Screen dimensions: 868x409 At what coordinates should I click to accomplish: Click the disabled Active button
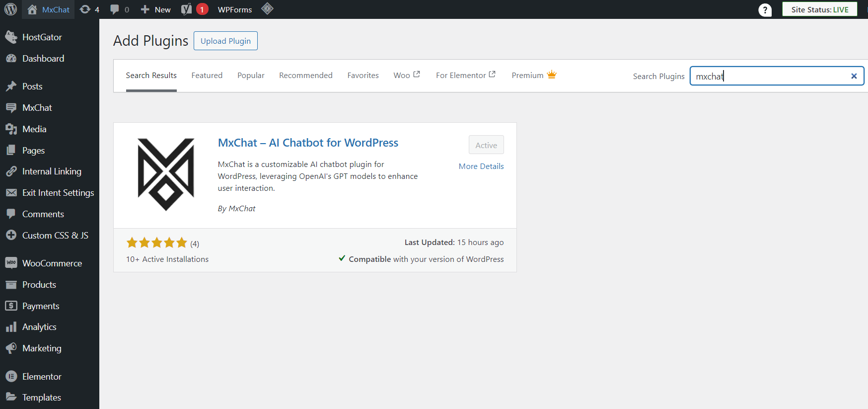click(486, 145)
